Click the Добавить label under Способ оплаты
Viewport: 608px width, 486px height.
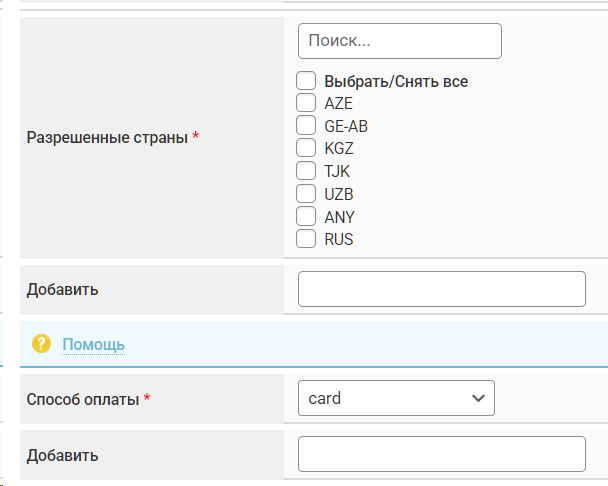[62, 455]
